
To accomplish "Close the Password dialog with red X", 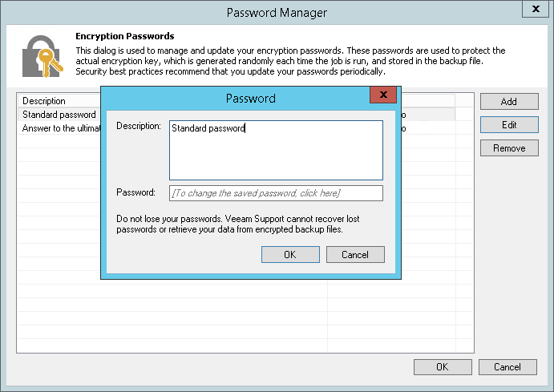I will click(x=383, y=95).
